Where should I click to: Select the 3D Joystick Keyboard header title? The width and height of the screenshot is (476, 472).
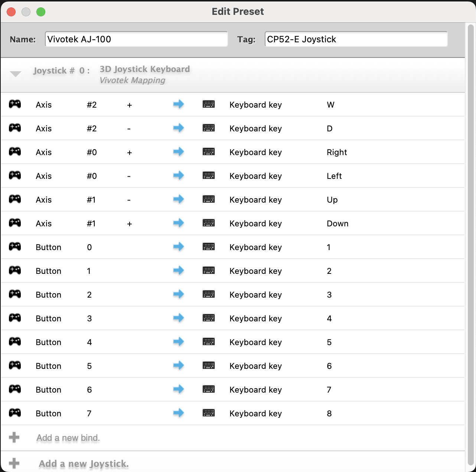(x=145, y=69)
